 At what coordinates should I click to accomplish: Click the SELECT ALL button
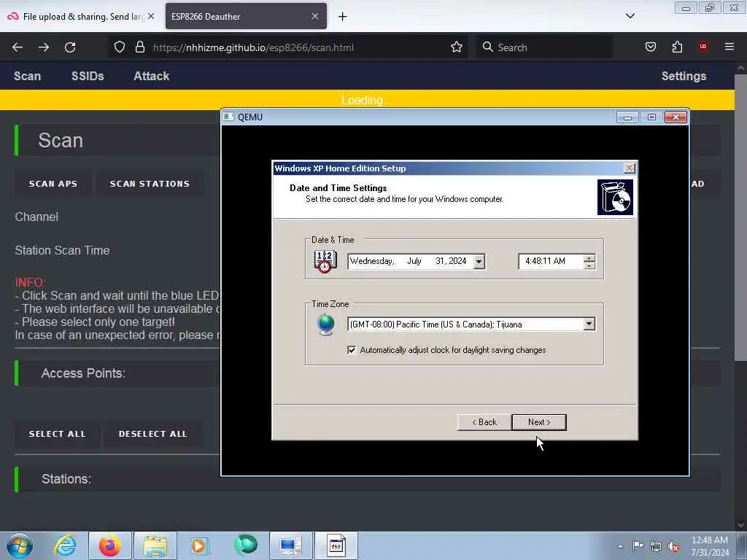[x=57, y=434]
